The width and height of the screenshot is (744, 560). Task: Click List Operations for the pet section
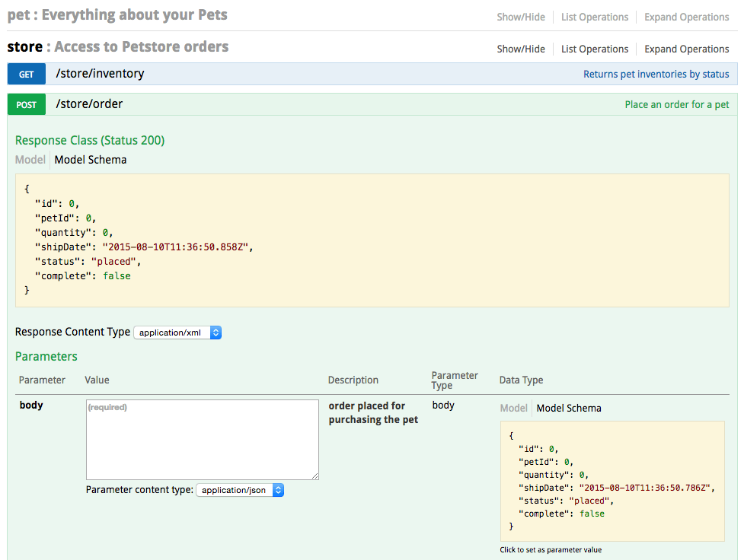coord(594,17)
